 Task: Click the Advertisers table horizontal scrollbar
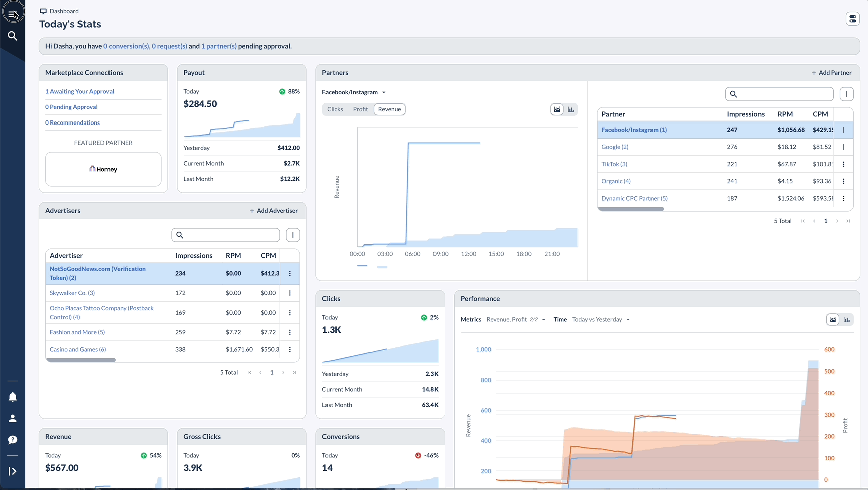[x=80, y=360]
